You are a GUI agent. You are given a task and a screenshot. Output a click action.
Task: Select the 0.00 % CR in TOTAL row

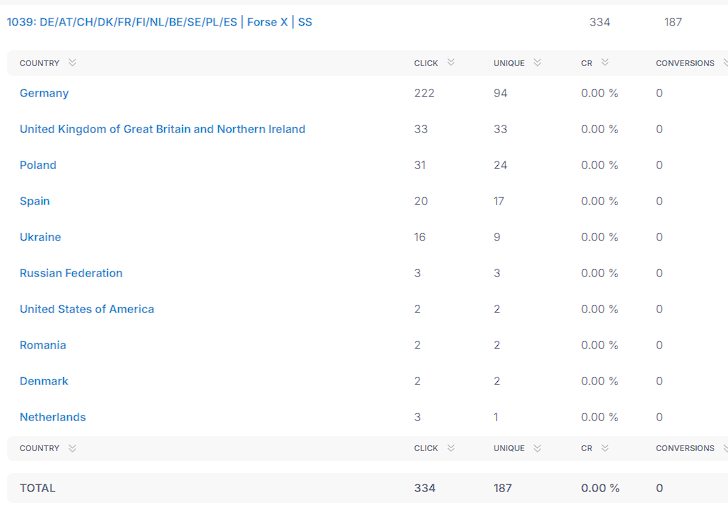coord(600,488)
